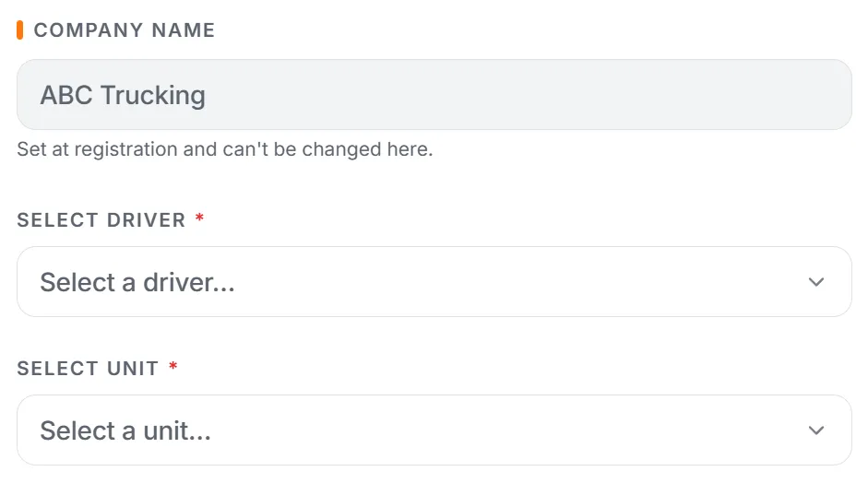Click the chevron arrow in driver dropdown

tap(816, 282)
